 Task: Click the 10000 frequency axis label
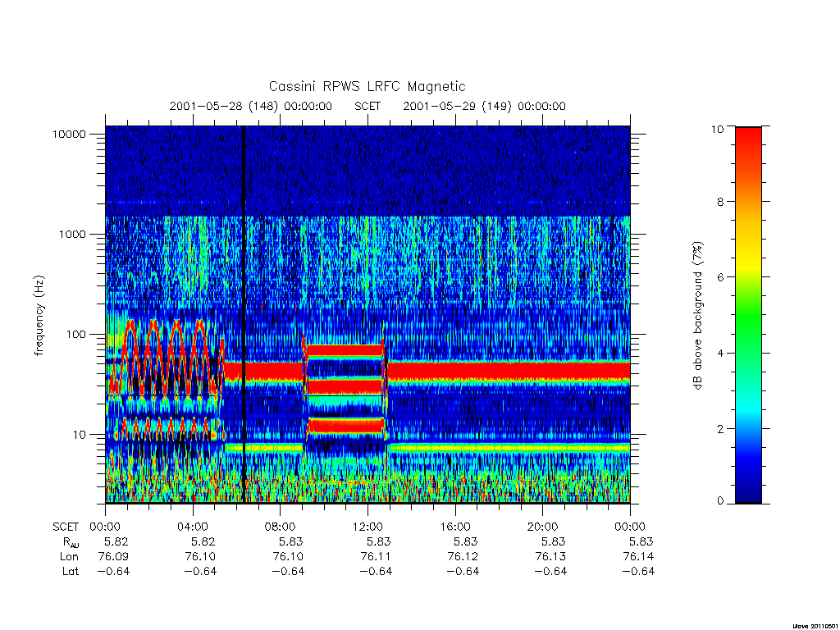[x=69, y=134]
